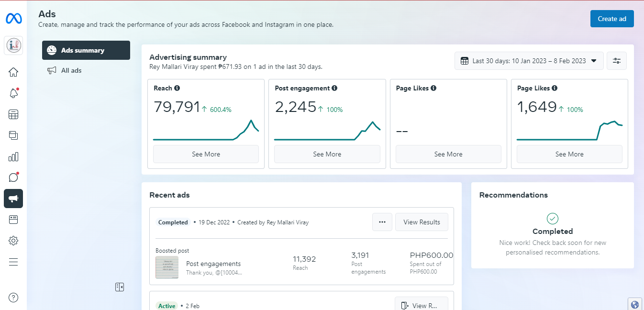Click the Post engagement info icon
644x310 pixels.
point(334,88)
